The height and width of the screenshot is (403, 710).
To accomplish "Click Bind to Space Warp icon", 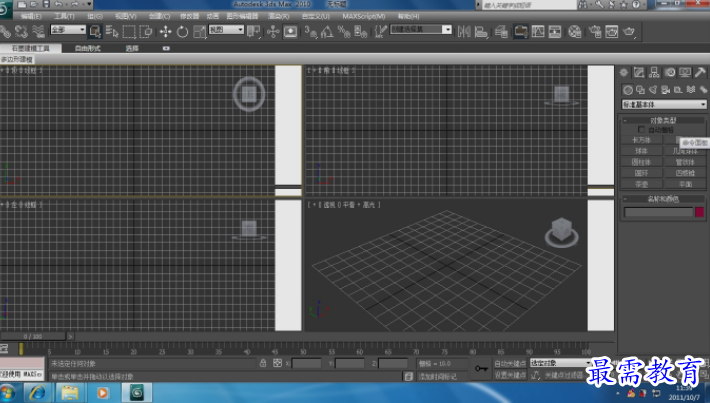I will coord(38,31).
